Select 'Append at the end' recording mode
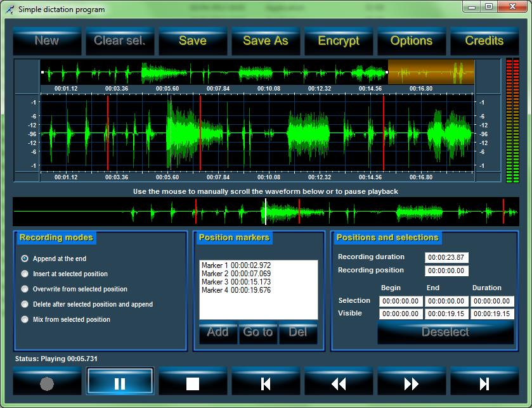Screen dimensions: 532x408 coord(25,258)
